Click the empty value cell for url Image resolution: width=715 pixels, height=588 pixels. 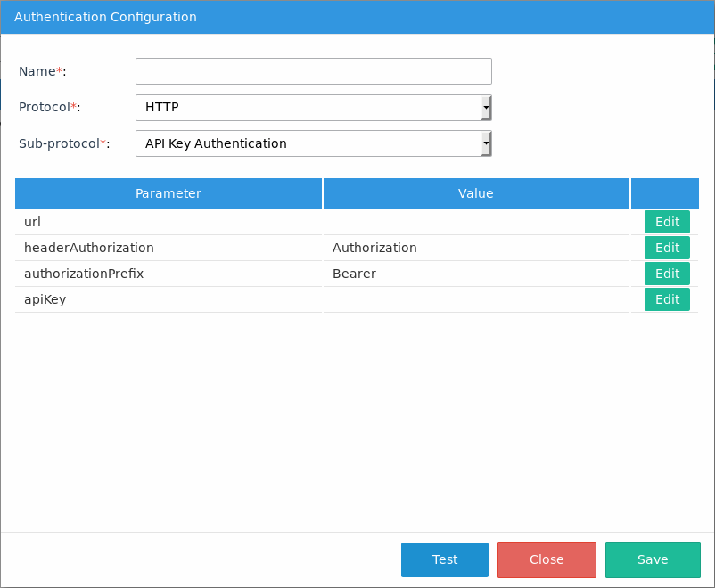tap(476, 222)
